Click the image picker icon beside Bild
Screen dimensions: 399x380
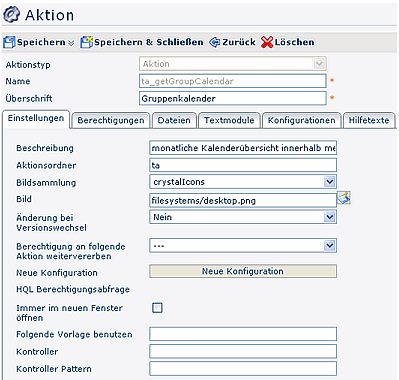(x=344, y=198)
